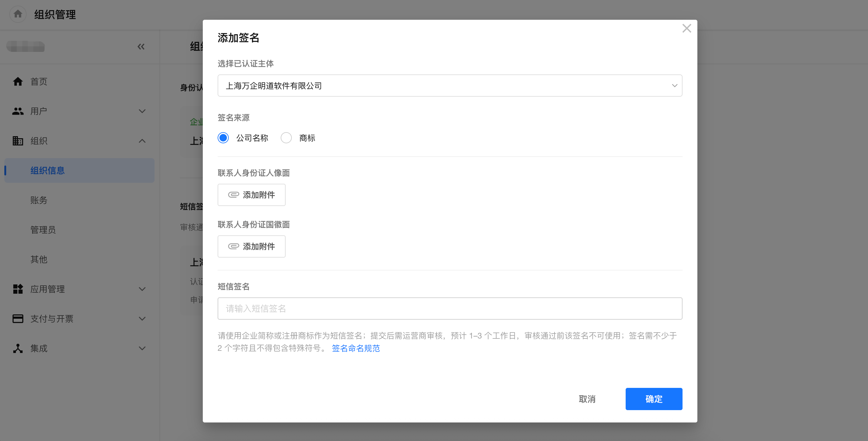Viewport: 868px width, 441px height.
Task: Click the 应用管理 apps icon
Action: (18, 289)
